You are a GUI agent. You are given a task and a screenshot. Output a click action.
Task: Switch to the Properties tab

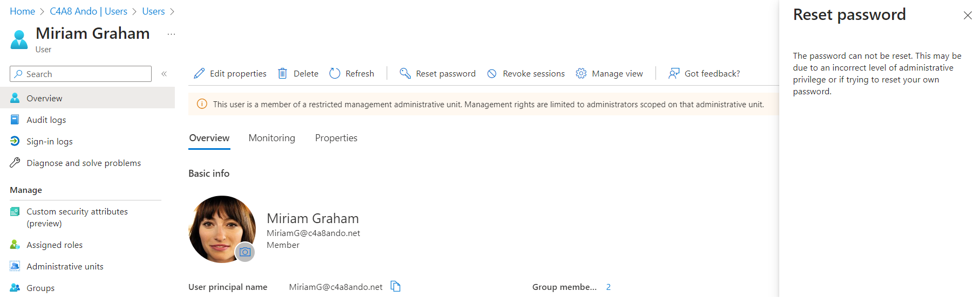point(336,138)
